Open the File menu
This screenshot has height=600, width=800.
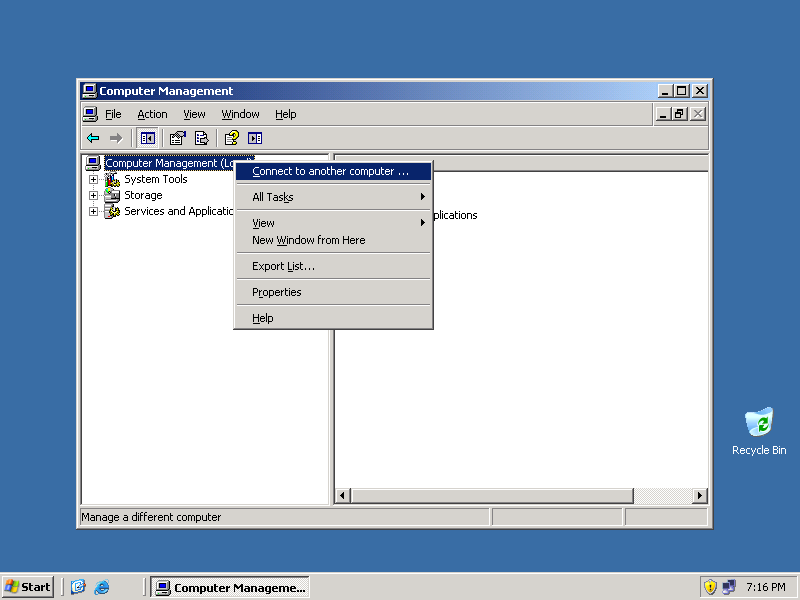click(113, 114)
